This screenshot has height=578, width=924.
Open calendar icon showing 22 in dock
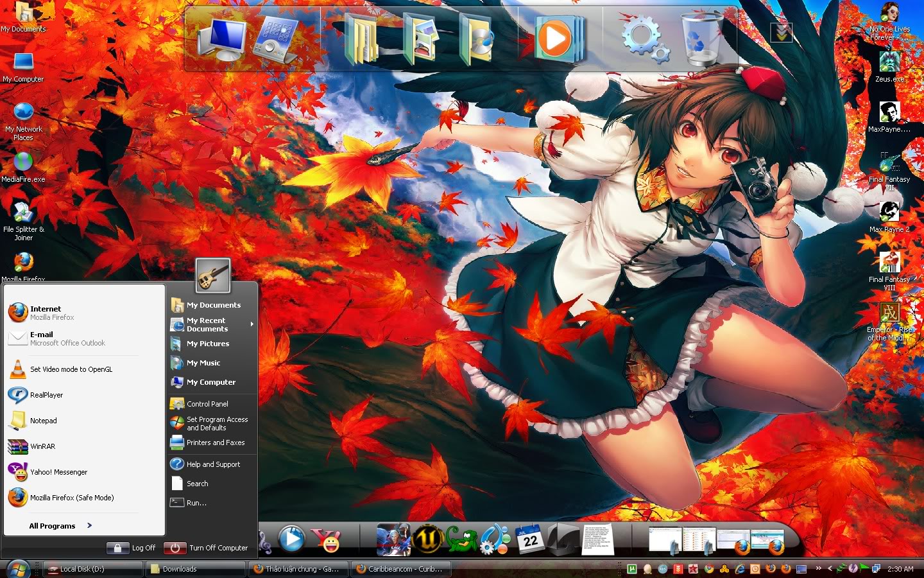[x=529, y=539]
